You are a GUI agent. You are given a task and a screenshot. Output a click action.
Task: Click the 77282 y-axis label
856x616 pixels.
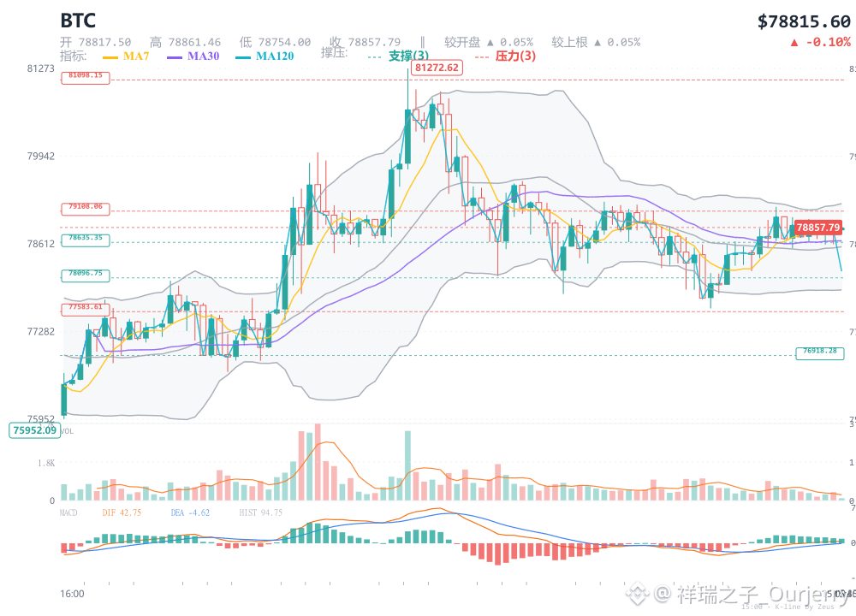coord(41,331)
